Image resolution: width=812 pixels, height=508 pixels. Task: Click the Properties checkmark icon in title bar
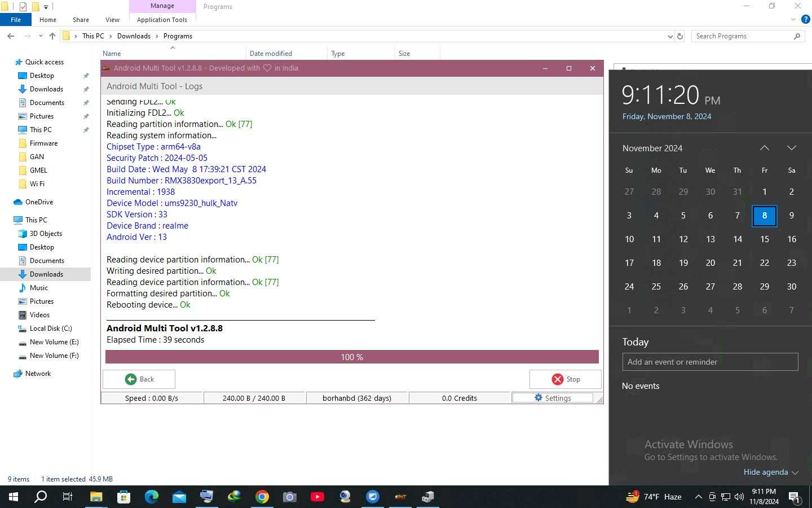[x=23, y=7]
